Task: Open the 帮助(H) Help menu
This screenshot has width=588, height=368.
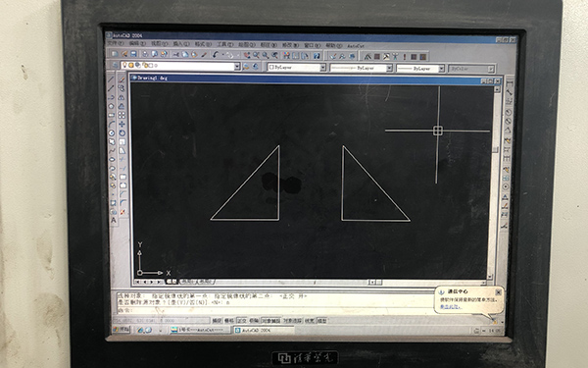Action: pos(334,45)
